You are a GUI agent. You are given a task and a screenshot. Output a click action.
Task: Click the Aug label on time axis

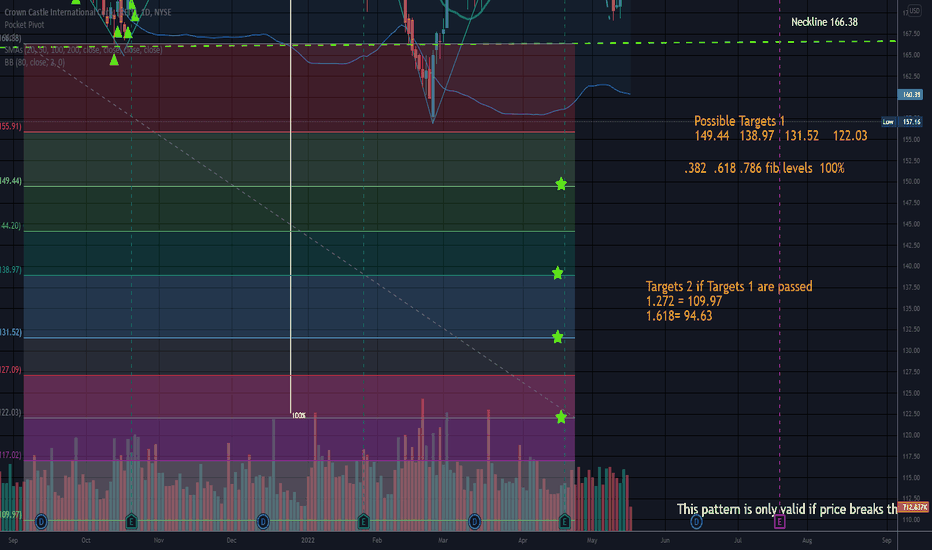(x=807, y=540)
